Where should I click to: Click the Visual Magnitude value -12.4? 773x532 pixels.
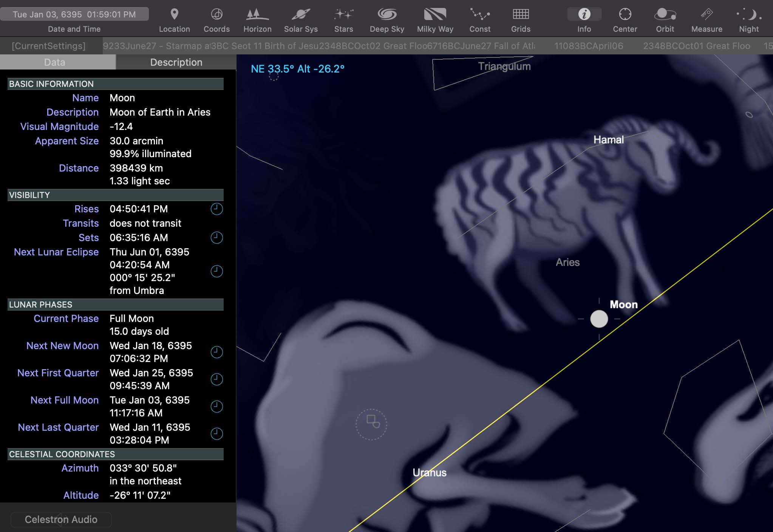coord(121,127)
